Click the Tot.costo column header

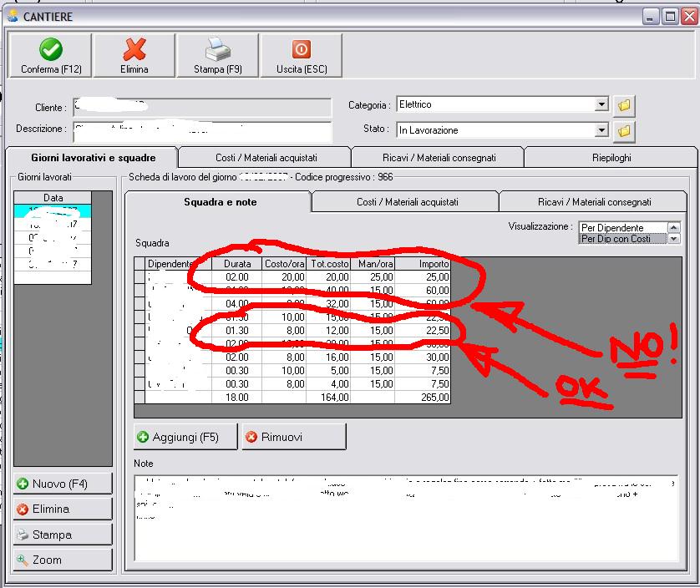click(x=328, y=263)
